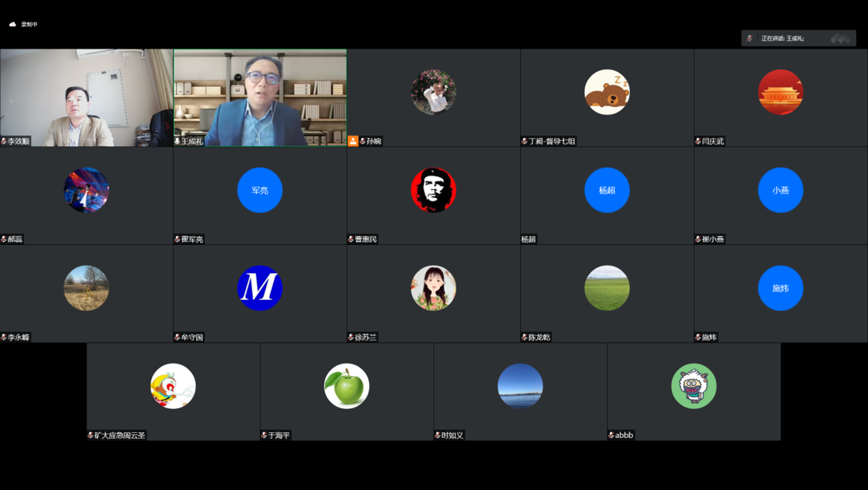
Task: Click the active microphone icon beside 王成礼's name
Action: click(178, 141)
